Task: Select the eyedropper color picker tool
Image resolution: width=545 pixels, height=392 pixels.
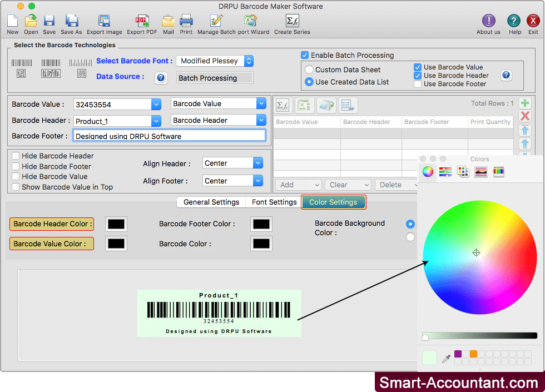Action: [446, 359]
